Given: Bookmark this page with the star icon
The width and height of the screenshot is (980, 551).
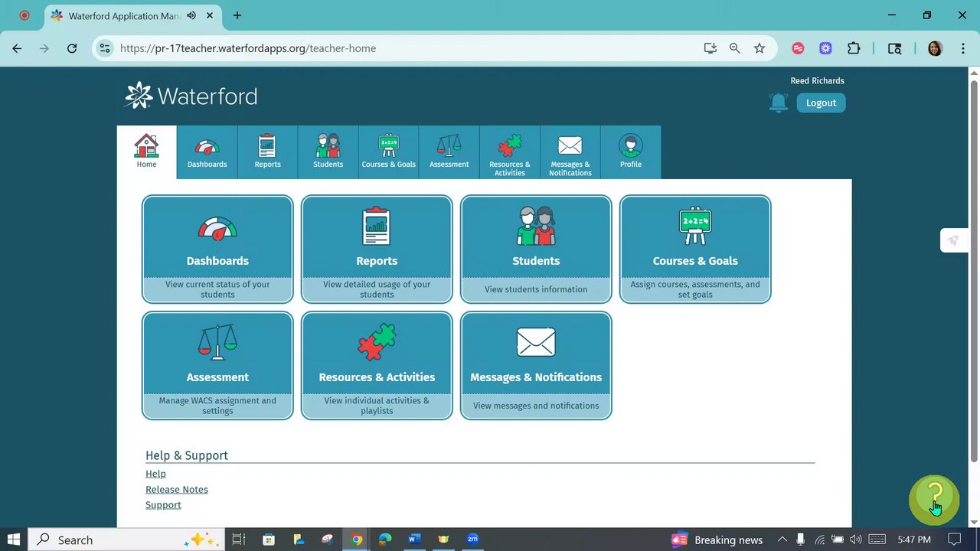Looking at the screenshot, I should tap(759, 48).
